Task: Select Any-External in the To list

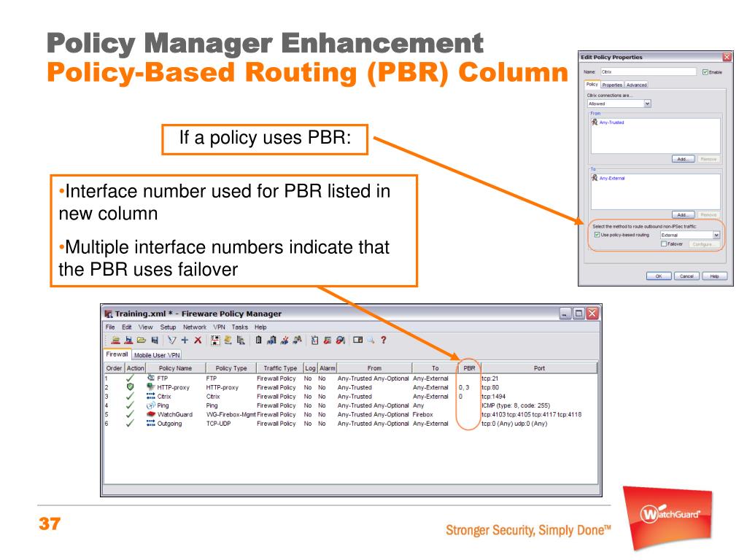Action: click(x=612, y=178)
